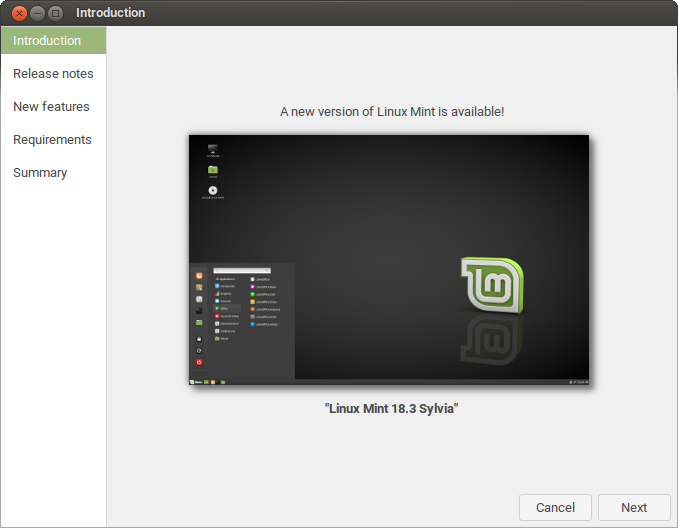This screenshot has height=528, width=678.
Task: Go to the Requirements section
Action: pos(52,140)
